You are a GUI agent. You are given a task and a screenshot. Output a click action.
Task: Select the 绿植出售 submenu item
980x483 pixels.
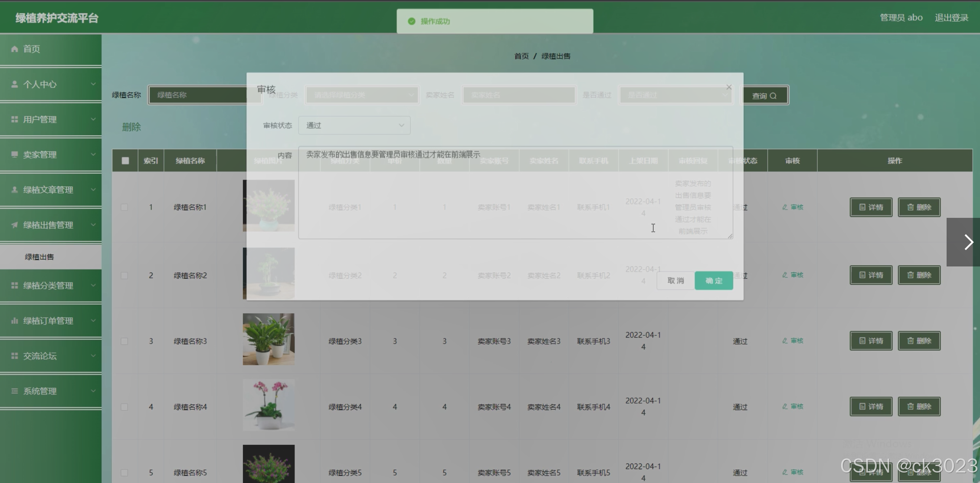tap(39, 257)
